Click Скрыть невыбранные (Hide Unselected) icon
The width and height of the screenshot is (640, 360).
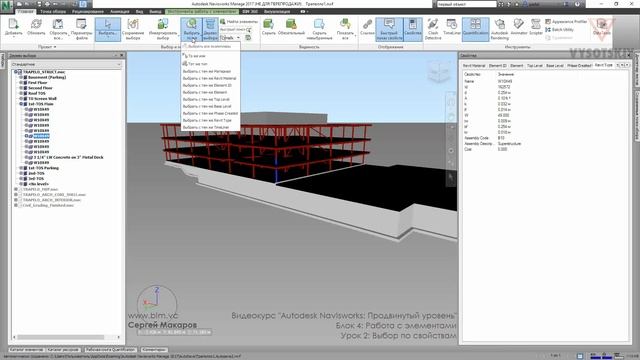[x=319, y=24]
